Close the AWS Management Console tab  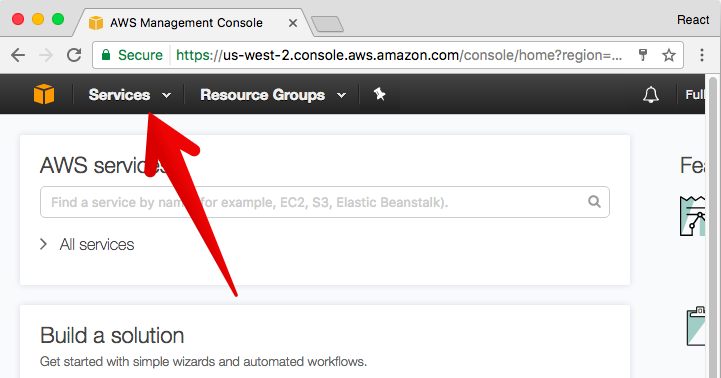click(292, 23)
